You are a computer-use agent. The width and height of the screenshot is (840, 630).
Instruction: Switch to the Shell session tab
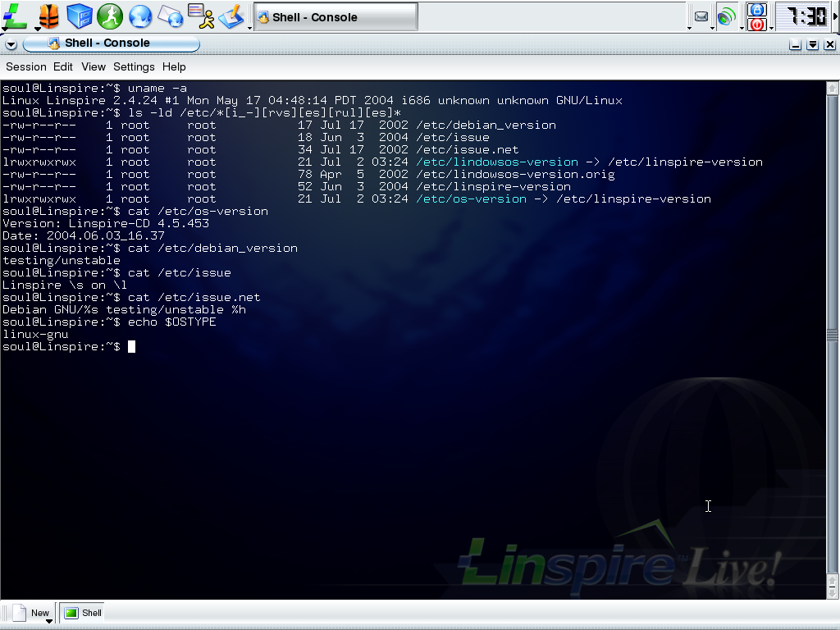(x=82, y=613)
